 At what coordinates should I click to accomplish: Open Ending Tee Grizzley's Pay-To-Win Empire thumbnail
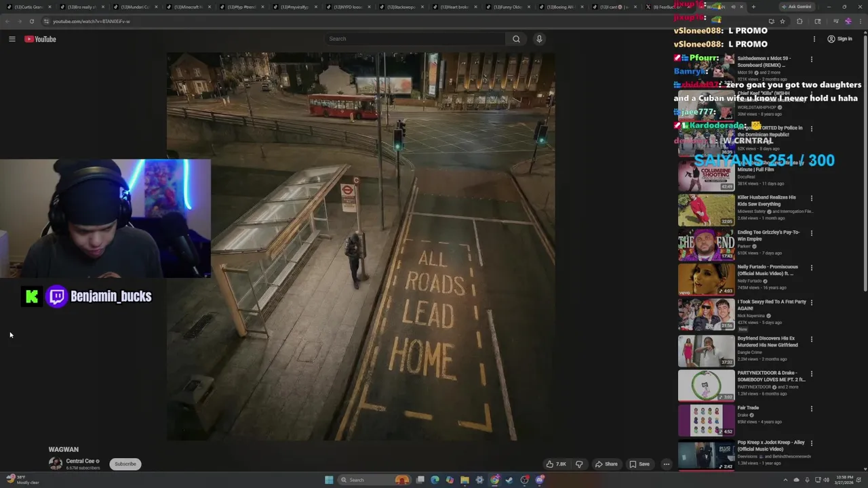click(706, 244)
